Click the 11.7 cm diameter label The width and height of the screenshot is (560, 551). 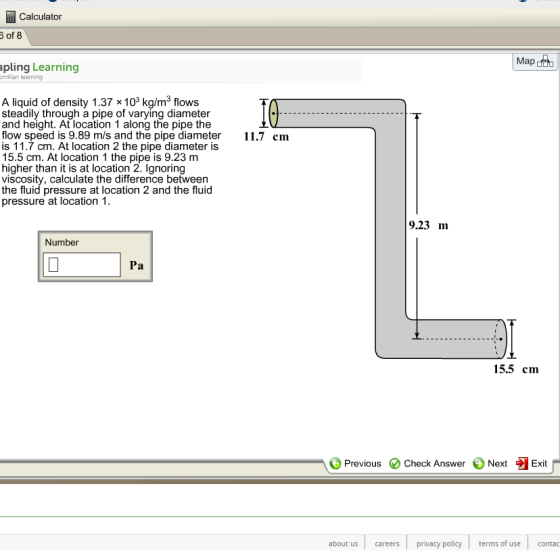pyautogui.click(x=266, y=137)
